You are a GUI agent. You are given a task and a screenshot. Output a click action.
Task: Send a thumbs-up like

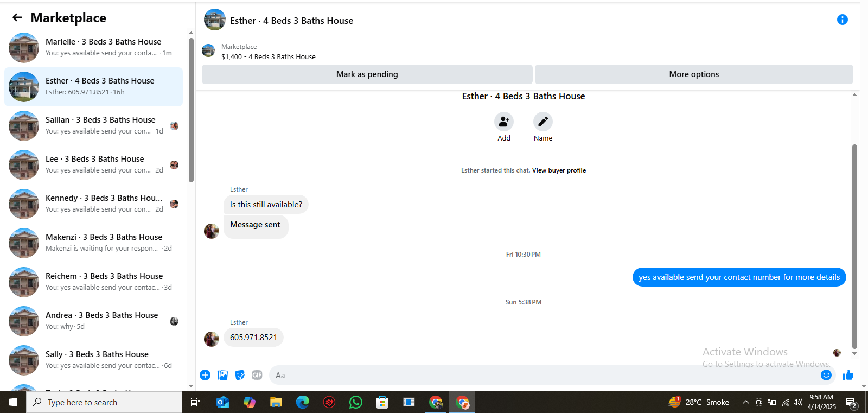(x=848, y=375)
